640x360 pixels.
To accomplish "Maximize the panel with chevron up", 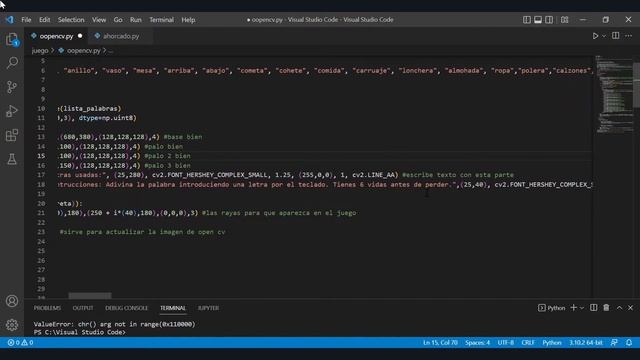I will (619, 308).
